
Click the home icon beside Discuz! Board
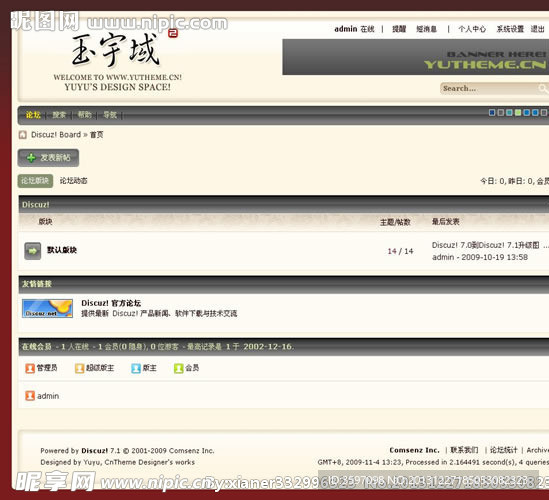pyautogui.click(x=23, y=135)
